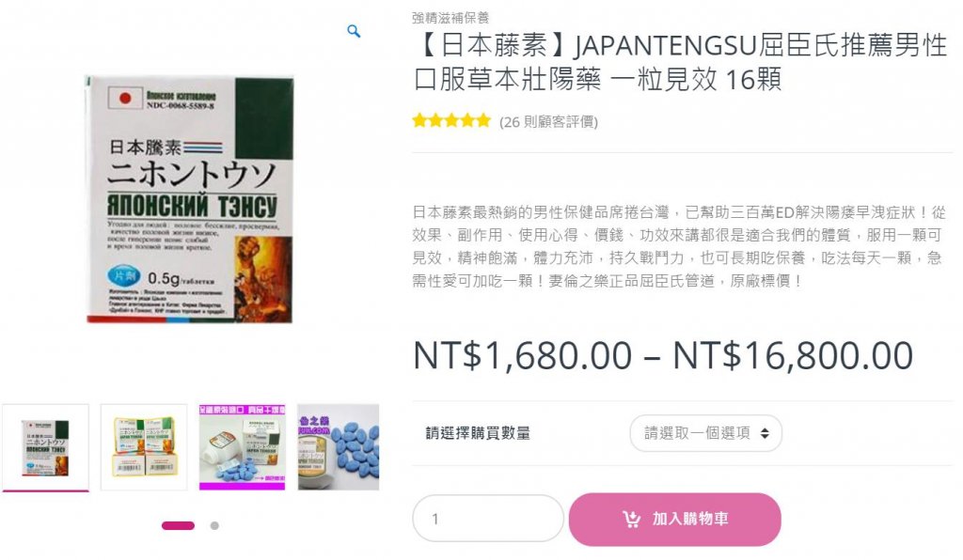Select the second thumbnail with two boxes
This screenshot has width=963, height=560.
(x=144, y=447)
